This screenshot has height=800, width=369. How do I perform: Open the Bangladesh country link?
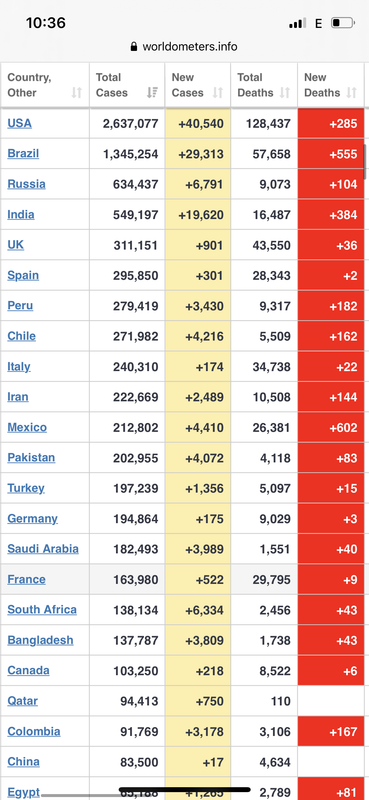click(x=40, y=640)
